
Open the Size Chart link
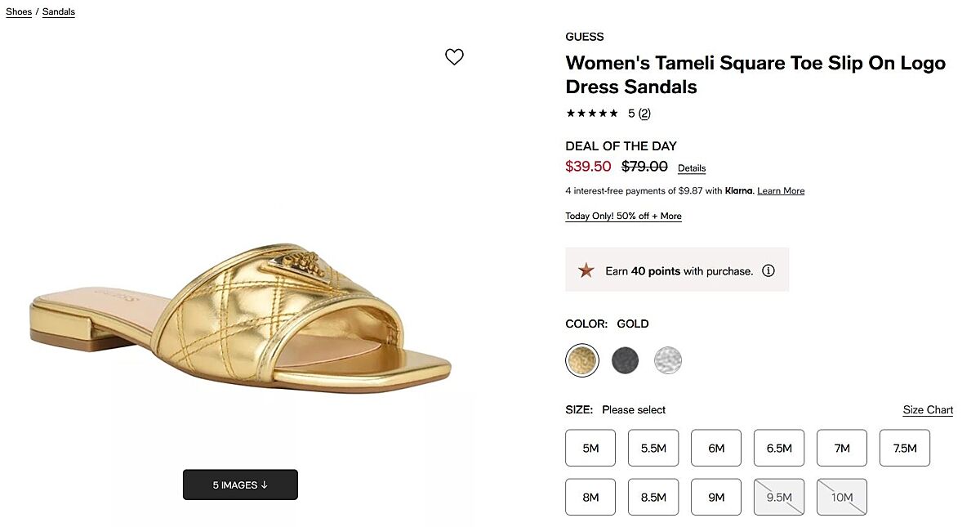(928, 409)
